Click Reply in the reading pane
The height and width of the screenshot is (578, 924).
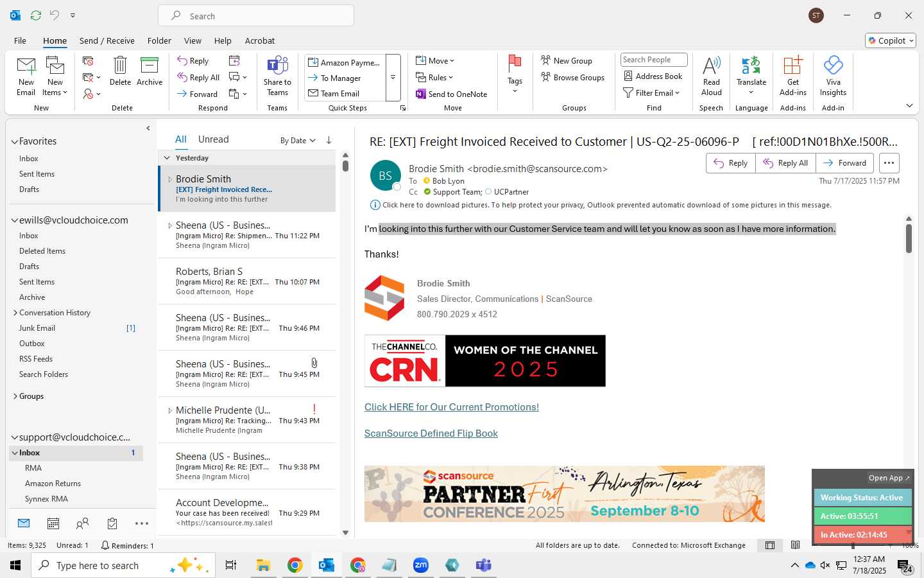731,163
